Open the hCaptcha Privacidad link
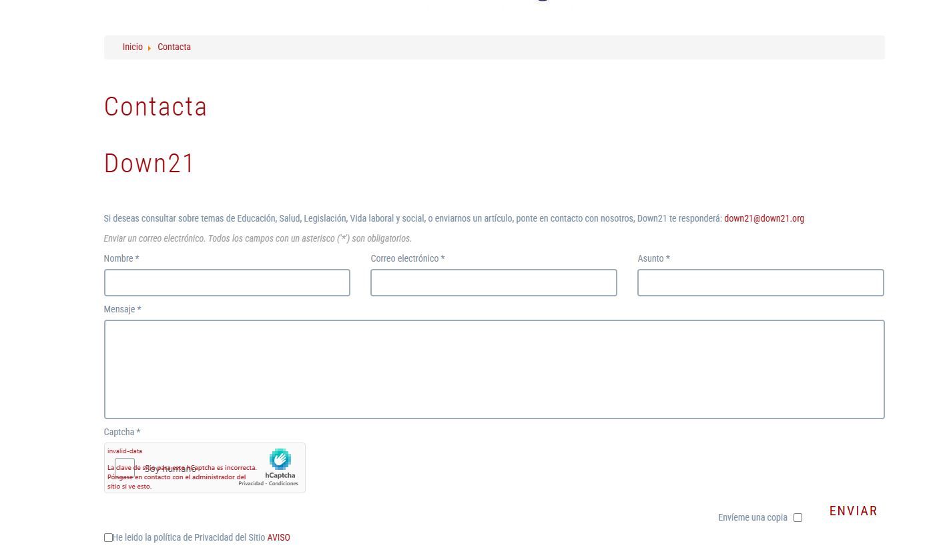 point(251,483)
